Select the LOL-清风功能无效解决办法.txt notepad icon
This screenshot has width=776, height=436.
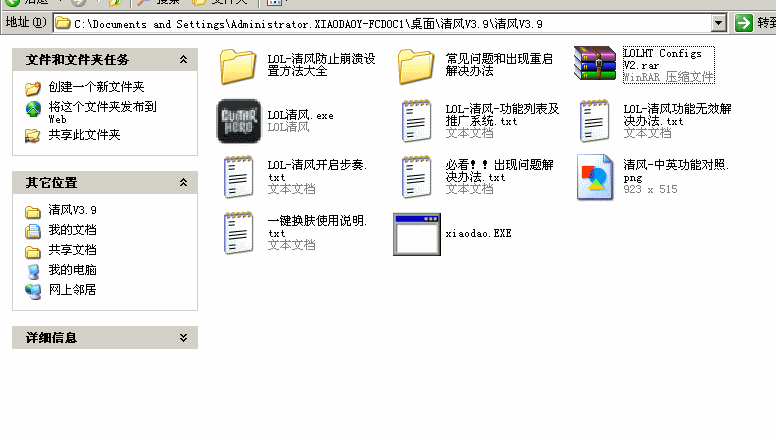tap(594, 121)
